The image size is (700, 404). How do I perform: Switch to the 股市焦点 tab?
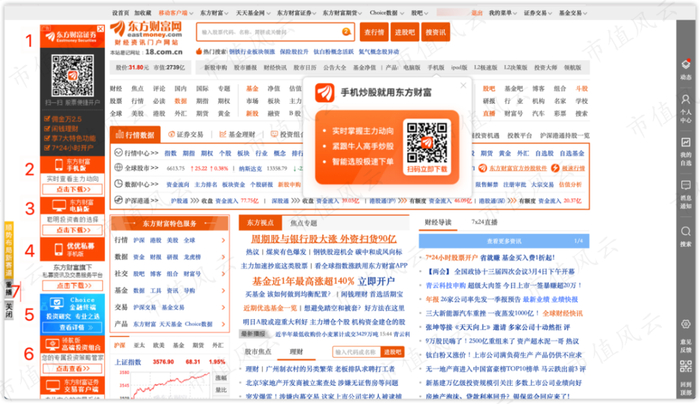[x=258, y=352]
